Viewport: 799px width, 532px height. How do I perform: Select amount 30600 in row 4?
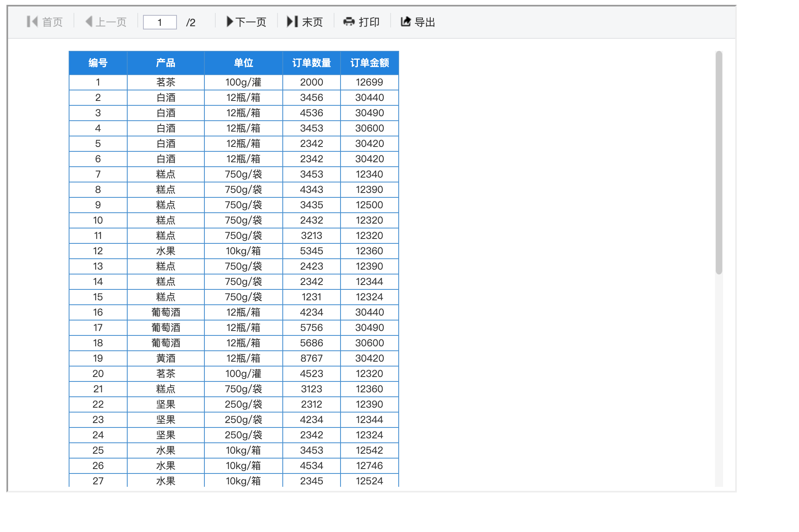[370, 128]
